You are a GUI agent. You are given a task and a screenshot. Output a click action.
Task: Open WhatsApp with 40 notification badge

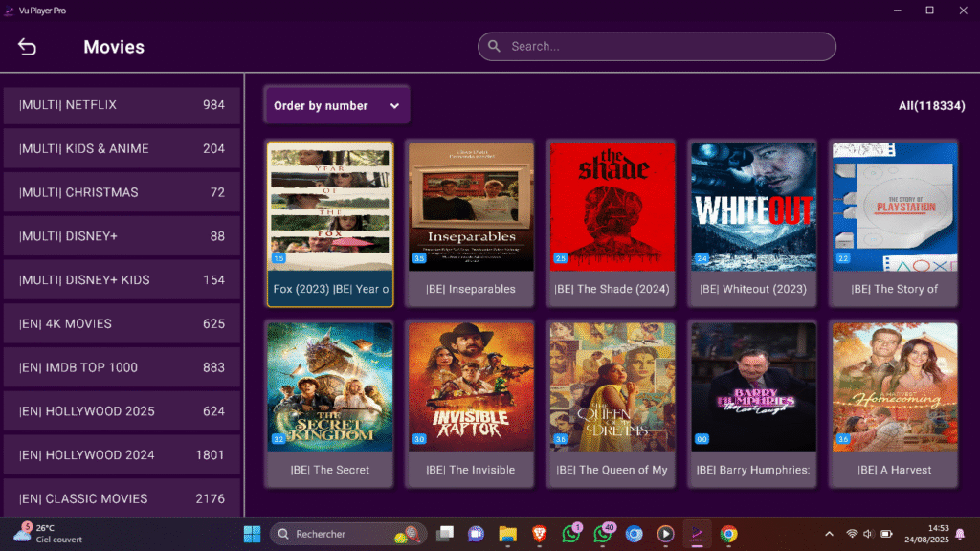click(604, 533)
